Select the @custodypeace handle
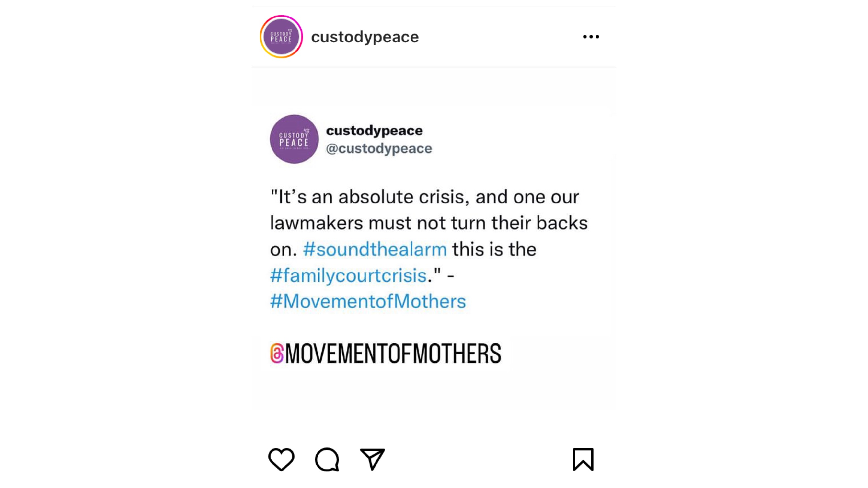868x488 pixels. [379, 148]
